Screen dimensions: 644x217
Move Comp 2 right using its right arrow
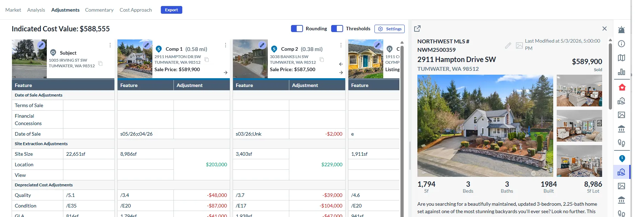341,73
